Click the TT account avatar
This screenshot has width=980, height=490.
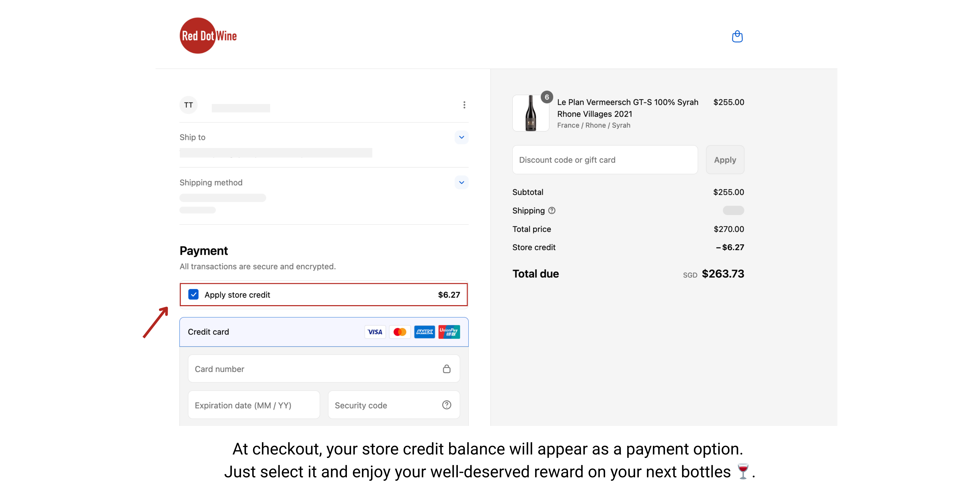(188, 105)
